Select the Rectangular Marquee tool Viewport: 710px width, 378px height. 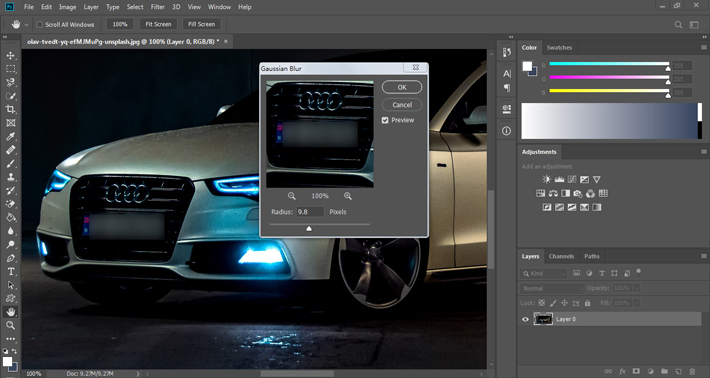[10, 69]
